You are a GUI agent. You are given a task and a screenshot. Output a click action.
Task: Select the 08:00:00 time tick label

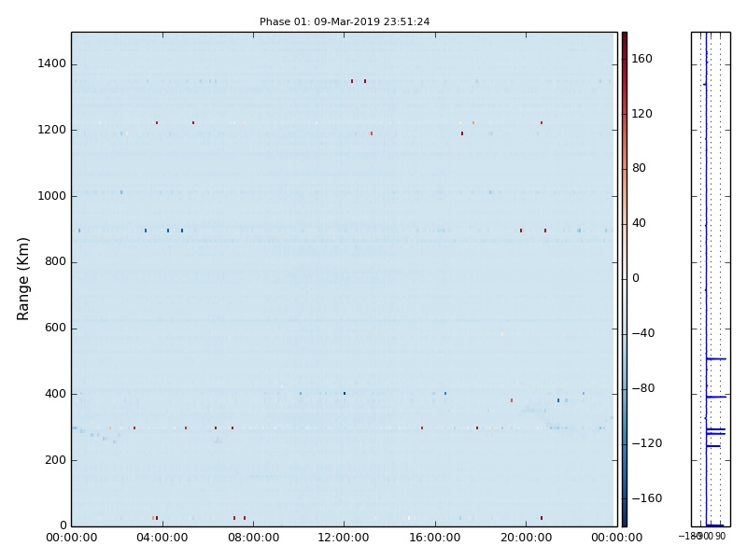(x=253, y=538)
